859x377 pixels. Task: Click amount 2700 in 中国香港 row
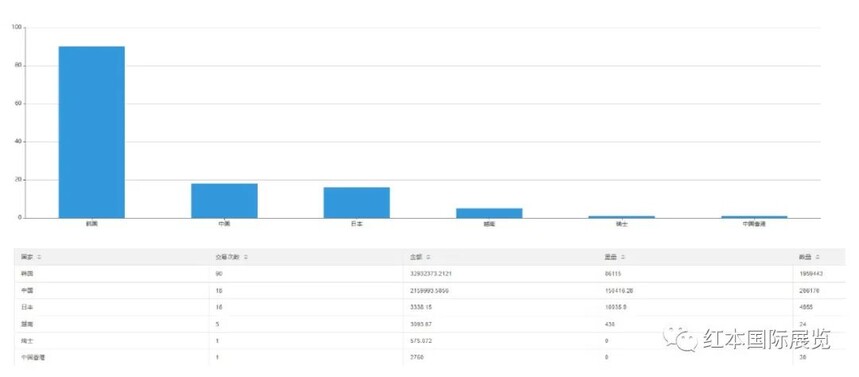[416, 357]
